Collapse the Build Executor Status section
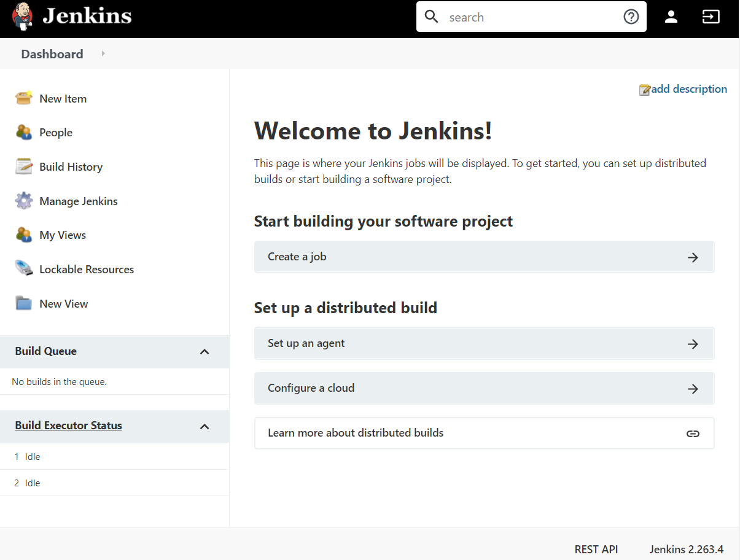The height and width of the screenshot is (560, 740). click(x=204, y=426)
